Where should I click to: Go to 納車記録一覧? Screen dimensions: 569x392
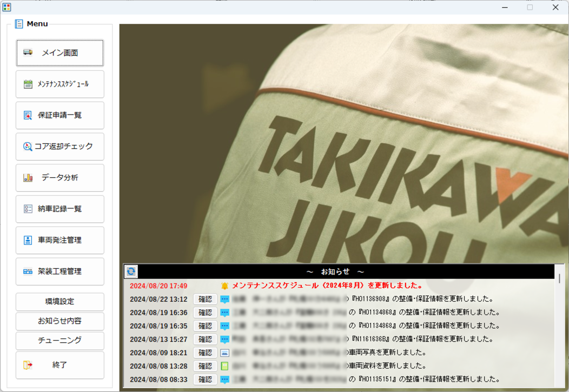pos(59,209)
